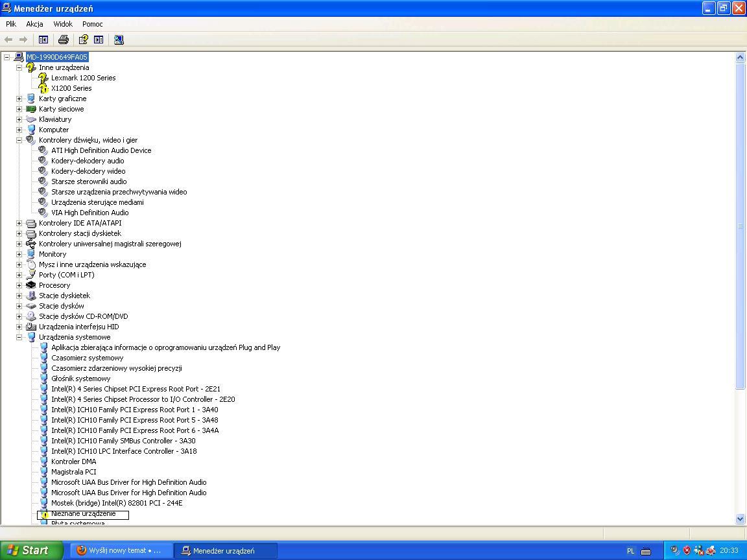The height and width of the screenshot is (560, 747).
Task: Click the Menedżer urządzeń taskbar button
Action: pyautogui.click(x=226, y=551)
